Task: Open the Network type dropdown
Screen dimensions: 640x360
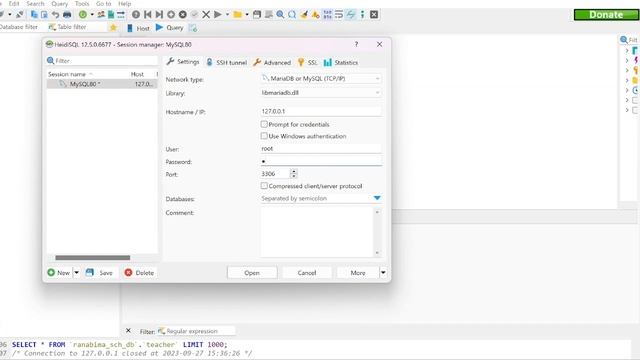Action: (321, 78)
